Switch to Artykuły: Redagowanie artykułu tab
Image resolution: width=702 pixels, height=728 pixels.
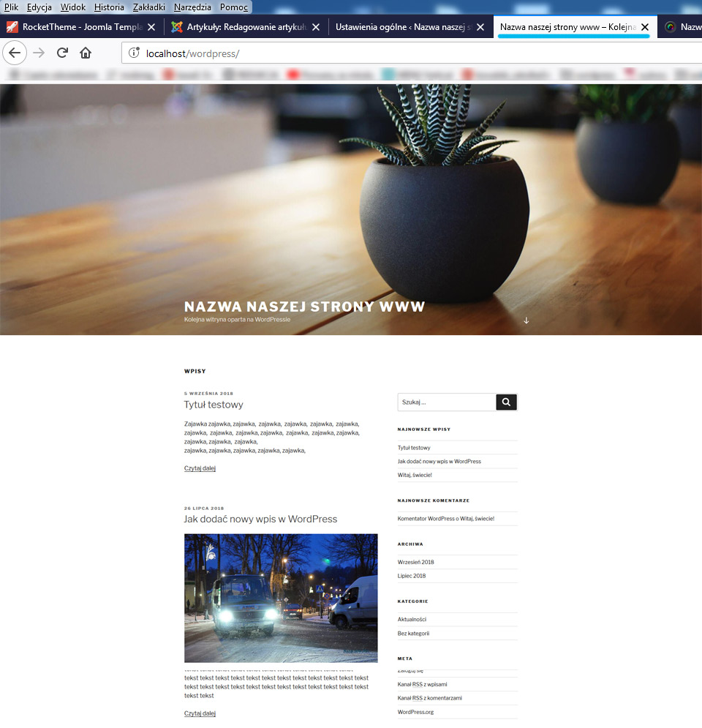point(246,27)
